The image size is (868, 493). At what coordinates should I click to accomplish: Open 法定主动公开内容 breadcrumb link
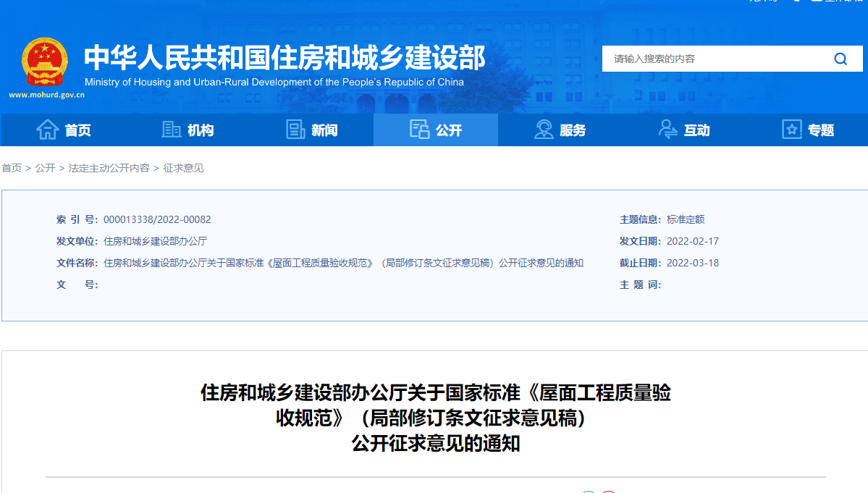pyautogui.click(x=109, y=168)
